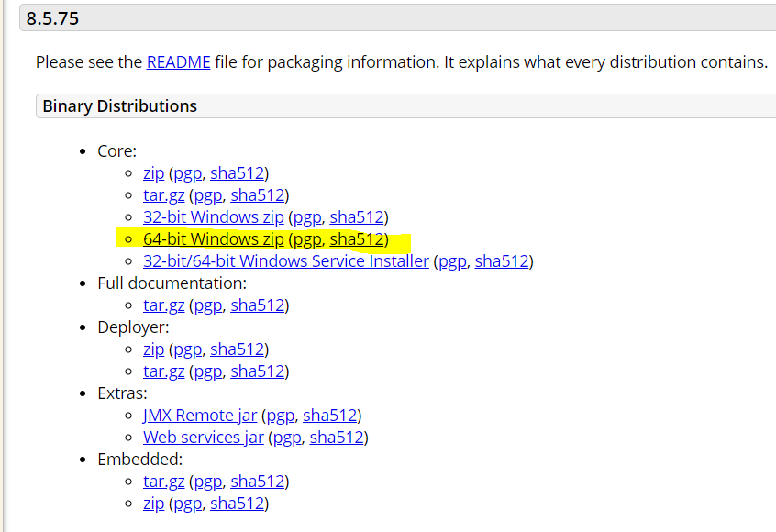Download the Embedded zip
The image size is (776, 532).
[153, 504]
